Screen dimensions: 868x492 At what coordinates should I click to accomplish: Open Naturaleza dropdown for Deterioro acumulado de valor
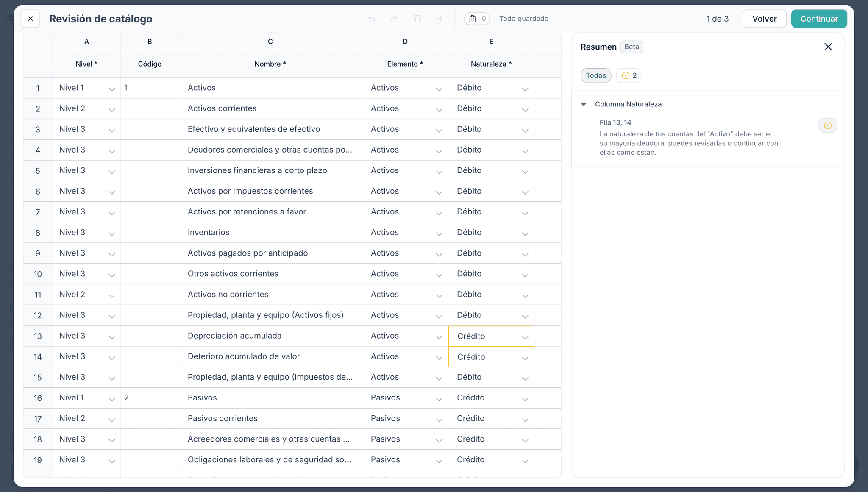tap(525, 358)
